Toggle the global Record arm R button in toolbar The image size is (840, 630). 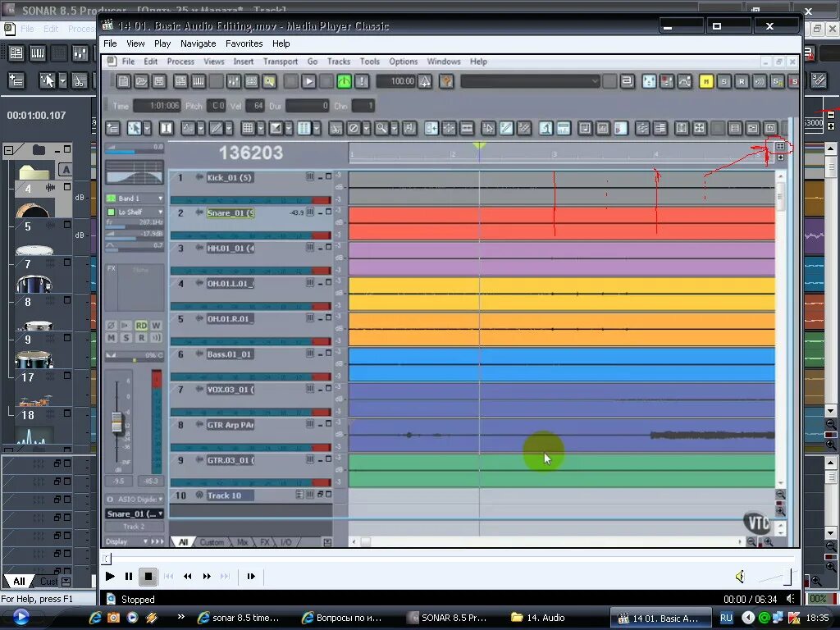[x=742, y=81]
